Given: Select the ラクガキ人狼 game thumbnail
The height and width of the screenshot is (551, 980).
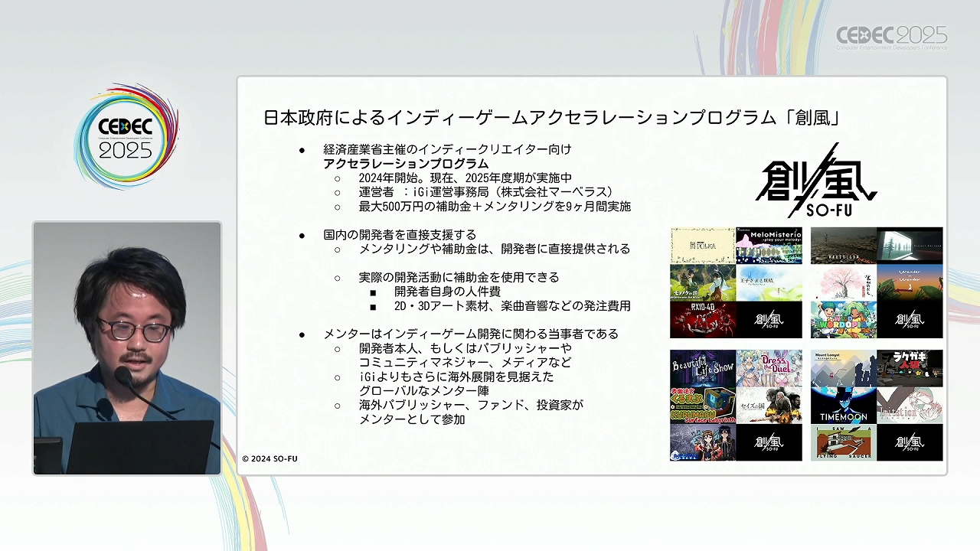Looking at the screenshot, I should (x=910, y=369).
